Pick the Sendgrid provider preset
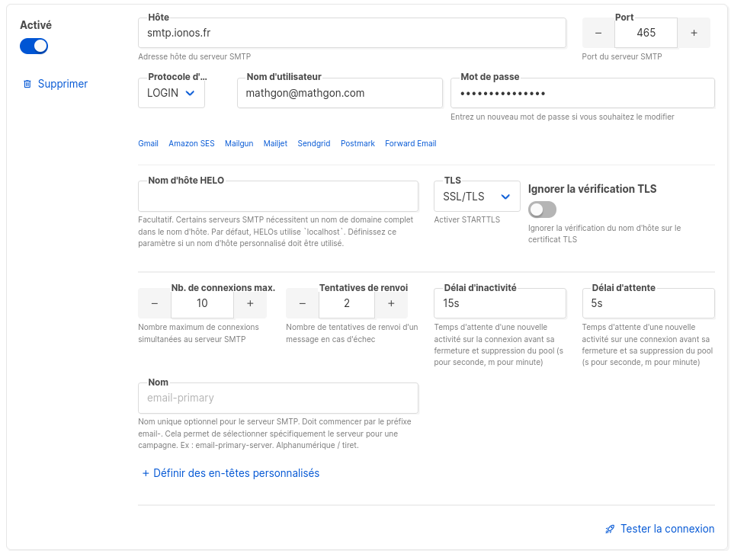This screenshot has width=731, height=560. [313, 143]
